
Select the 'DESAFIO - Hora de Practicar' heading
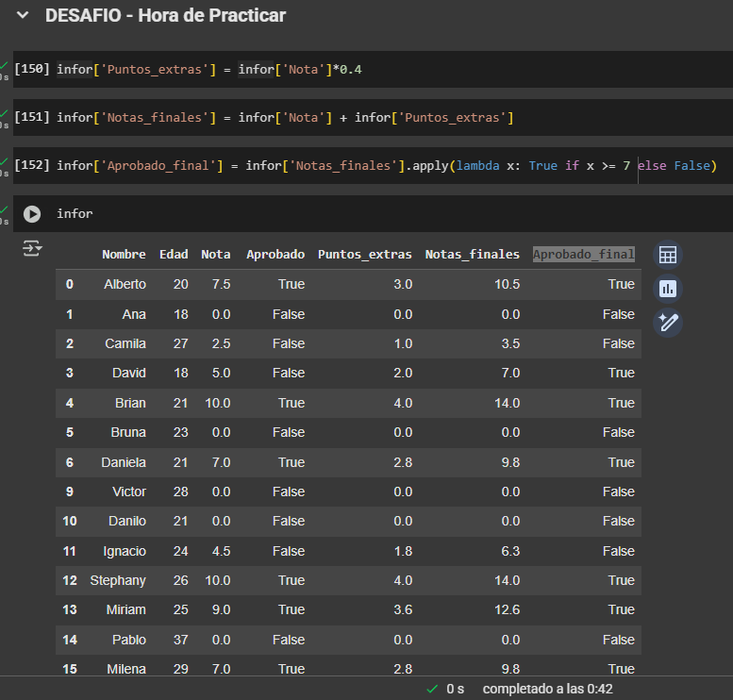[165, 16]
